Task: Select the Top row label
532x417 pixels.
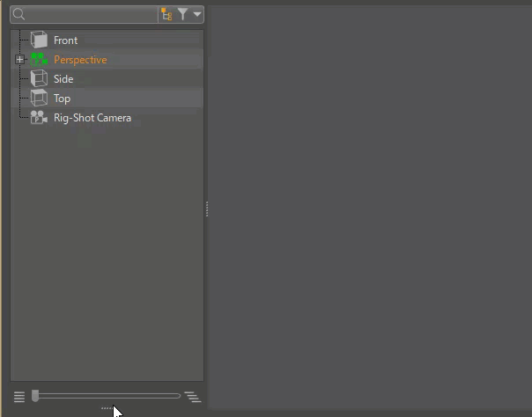Action: [62, 99]
